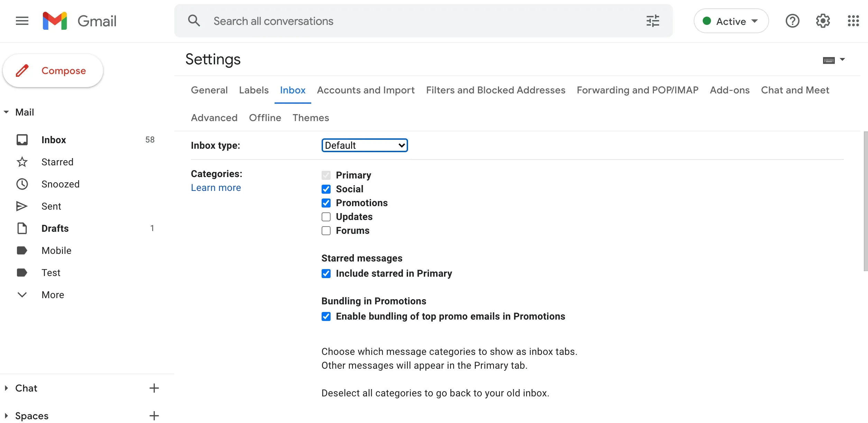
Task: Open the Themes settings tab
Action: point(311,118)
